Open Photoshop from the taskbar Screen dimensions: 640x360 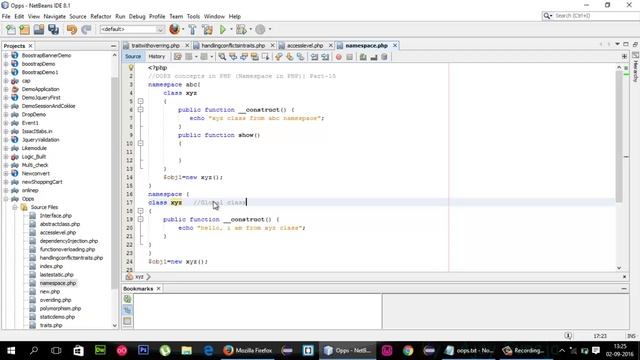point(143,350)
